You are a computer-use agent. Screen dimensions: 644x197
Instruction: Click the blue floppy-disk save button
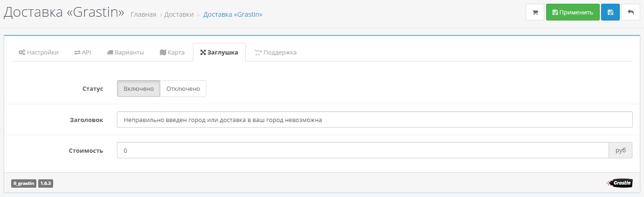click(610, 13)
